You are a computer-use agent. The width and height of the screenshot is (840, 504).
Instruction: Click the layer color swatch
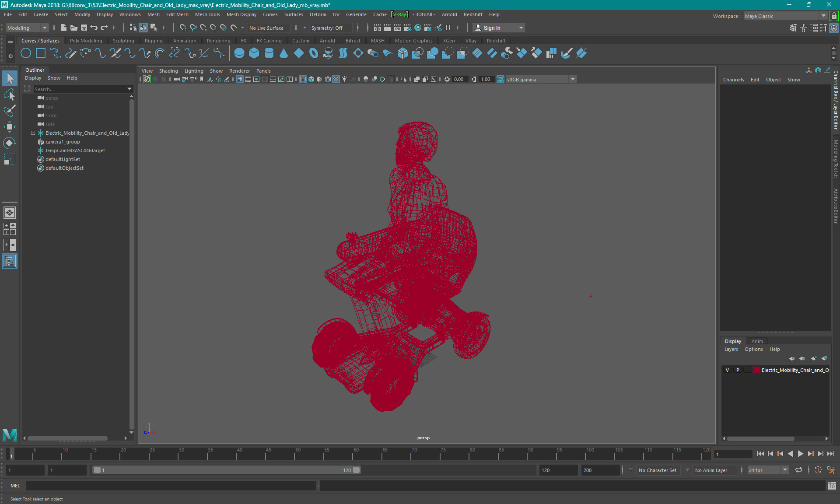[756, 370]
